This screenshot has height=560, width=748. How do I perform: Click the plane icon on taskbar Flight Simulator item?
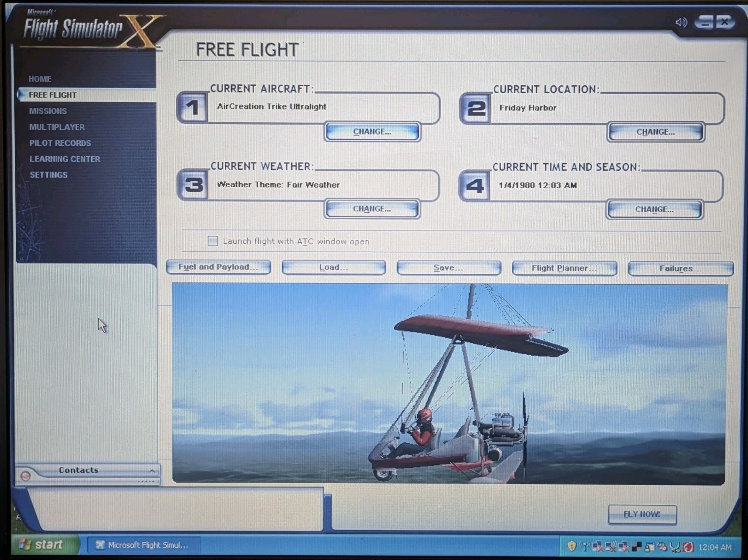pyautogui.click(x=100, y=545)
